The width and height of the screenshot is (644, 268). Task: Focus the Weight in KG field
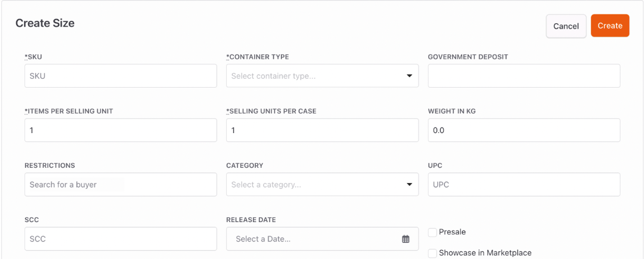pos(524,130)
